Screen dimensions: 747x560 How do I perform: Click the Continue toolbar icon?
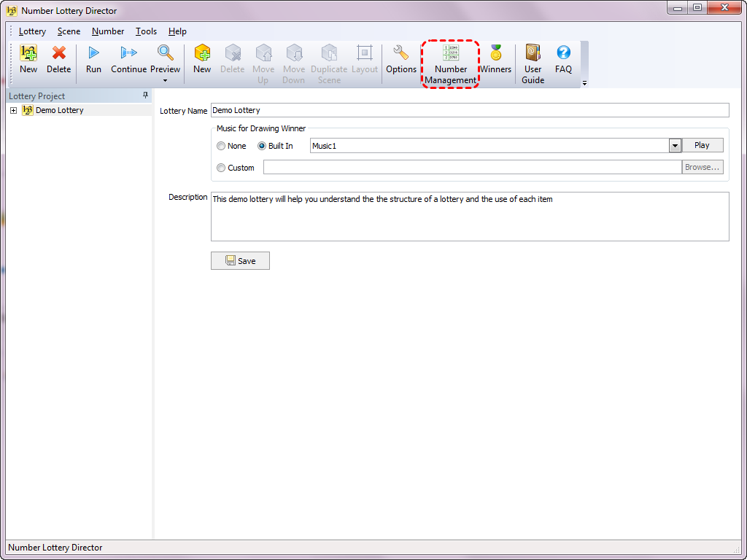[129, 53]
